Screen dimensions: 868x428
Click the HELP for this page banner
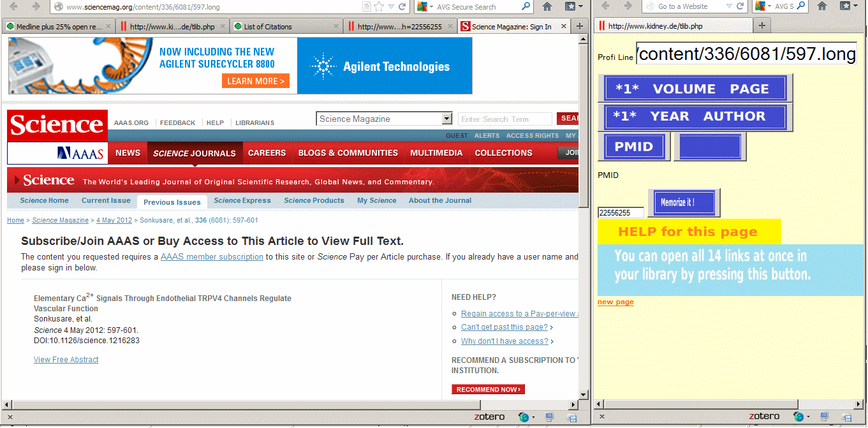coord(689,232)
